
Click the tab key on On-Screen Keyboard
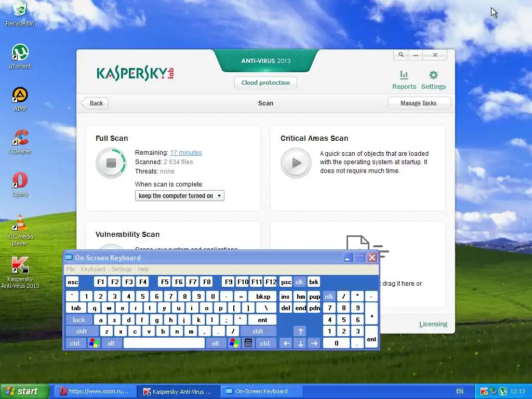coord(76,308)
